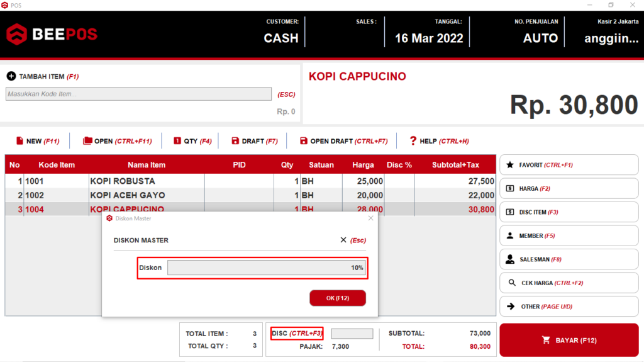The image size is (644, 362).
Task: Click the AUTO sales number value
Action: coord(540,38)
